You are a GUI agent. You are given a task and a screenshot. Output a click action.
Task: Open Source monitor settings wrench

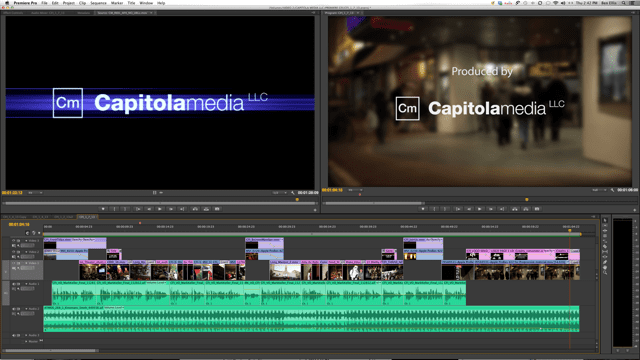[293, 193]
